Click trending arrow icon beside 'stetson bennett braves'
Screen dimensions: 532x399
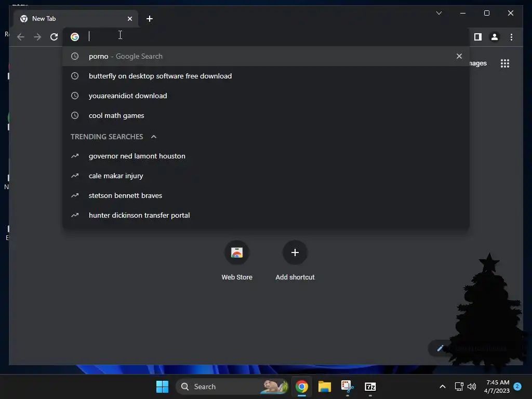(75, 195)
